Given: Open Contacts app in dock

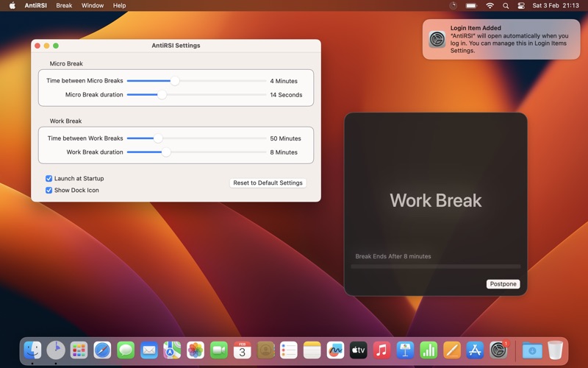Looking at the screenshot, I should (265, 350).
